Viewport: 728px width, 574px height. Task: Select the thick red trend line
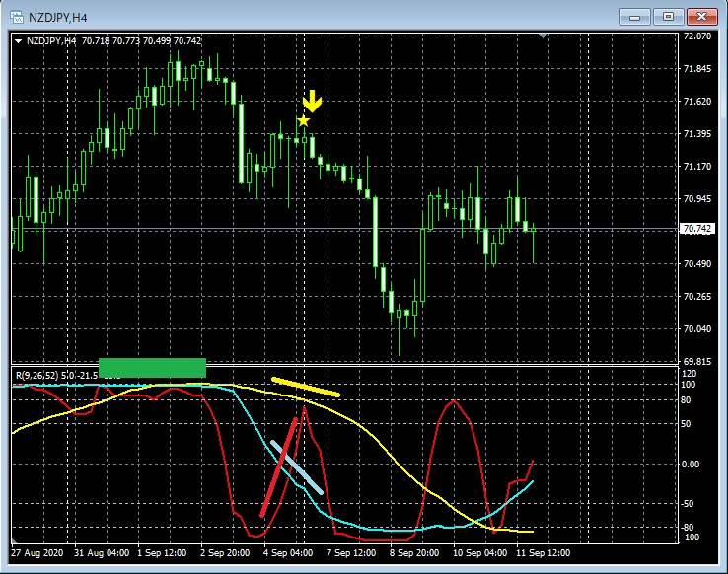(x=279, y=467)
